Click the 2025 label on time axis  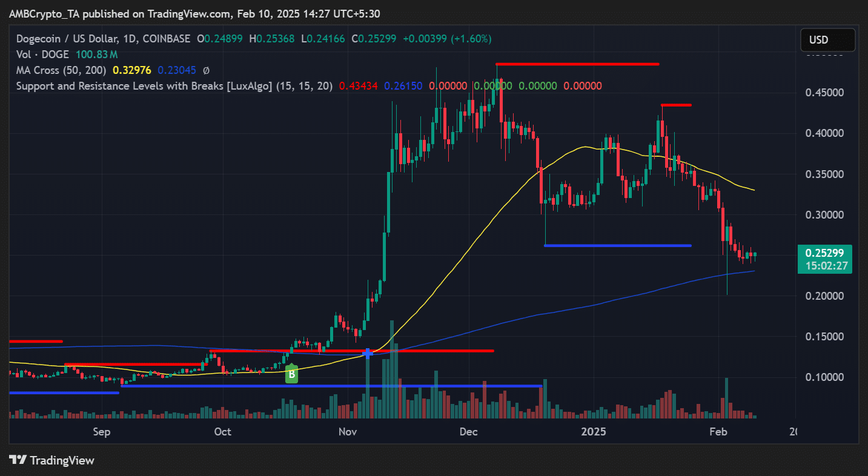click(594, 432)
